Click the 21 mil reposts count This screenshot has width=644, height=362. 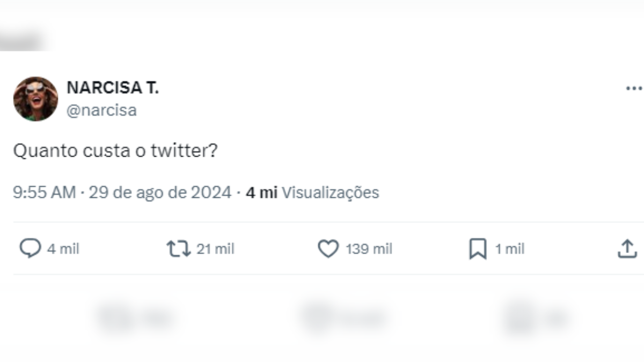click(x=215, y=249)
